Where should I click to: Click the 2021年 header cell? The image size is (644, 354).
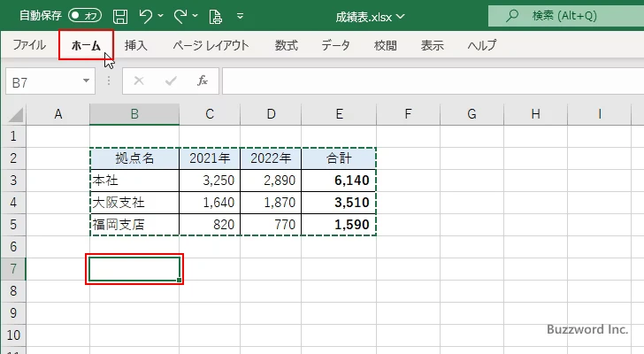click(210, 158)
